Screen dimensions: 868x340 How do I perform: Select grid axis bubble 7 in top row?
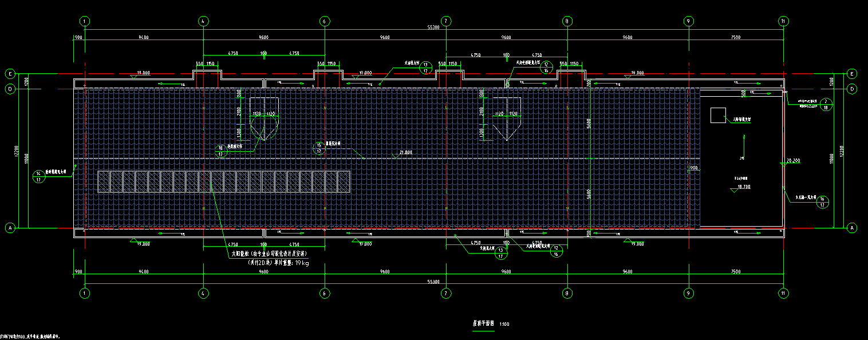[446, 21]
